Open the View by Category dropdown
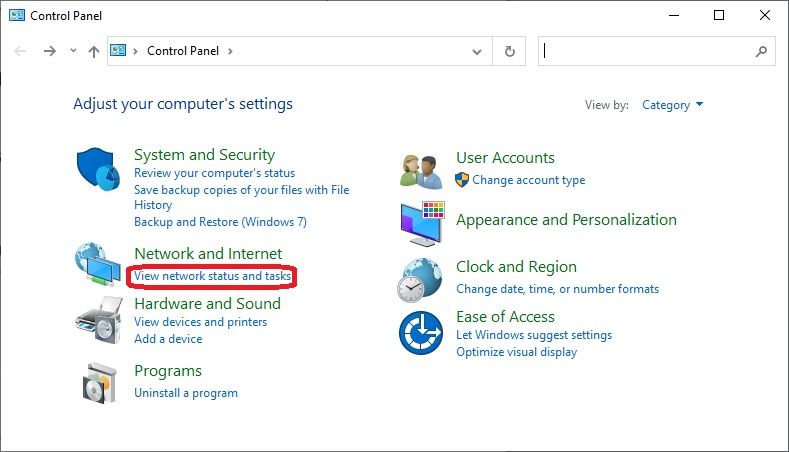Viewport: 789px width, 452px height. pos(672,105)
